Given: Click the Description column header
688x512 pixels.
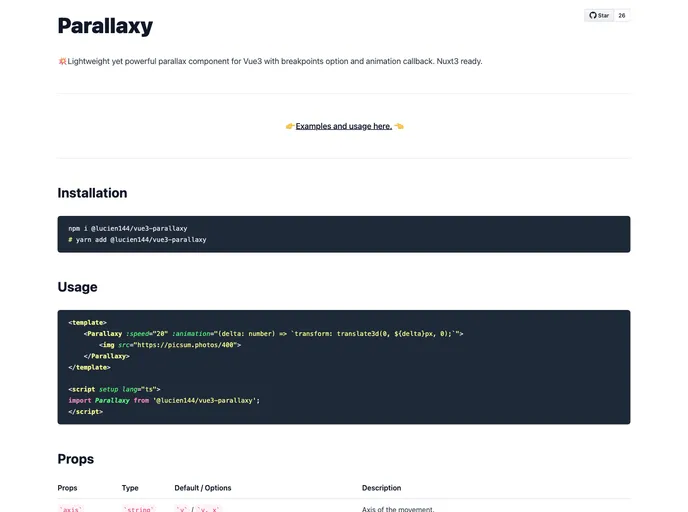Looking at the screenshot, I should [381, 488].
